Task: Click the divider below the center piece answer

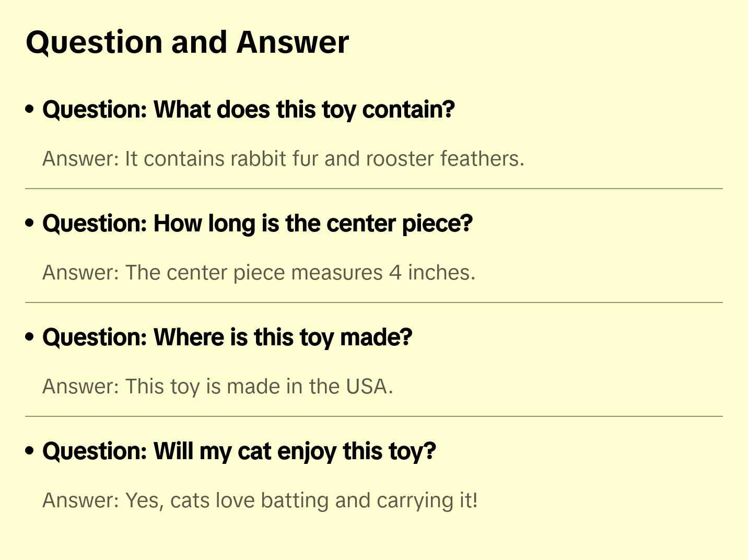Action: [x=374, y=302]
